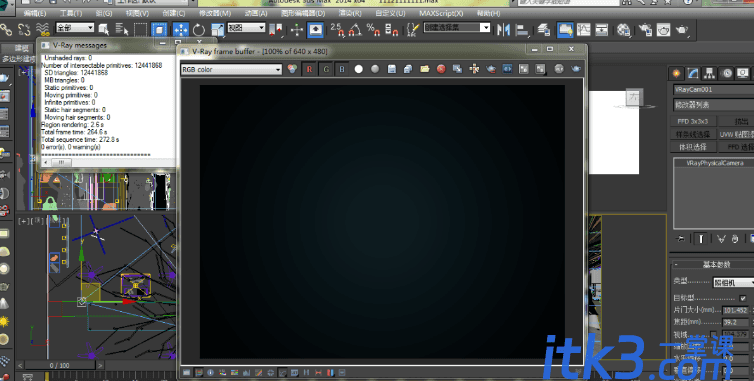The height and width of the screenshot is (381, 754).
Task: Open the MAXScript(X) menu
Action: [x=441, y=13]
